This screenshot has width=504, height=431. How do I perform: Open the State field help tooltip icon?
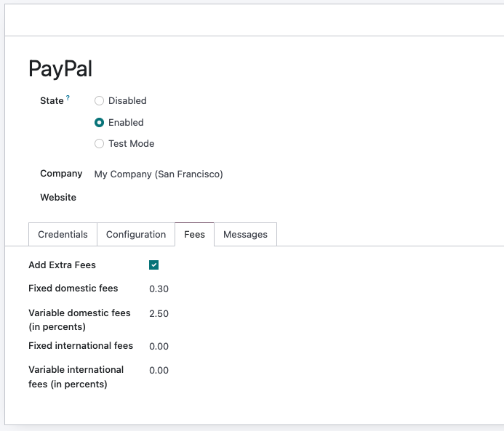click(x=68, y=97)
